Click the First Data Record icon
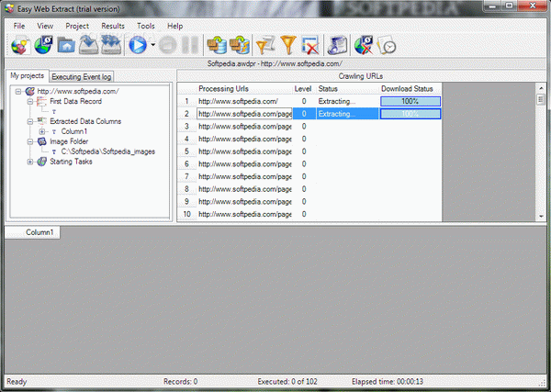The height and width of the screenshot is (392, 551). [41, 102]
